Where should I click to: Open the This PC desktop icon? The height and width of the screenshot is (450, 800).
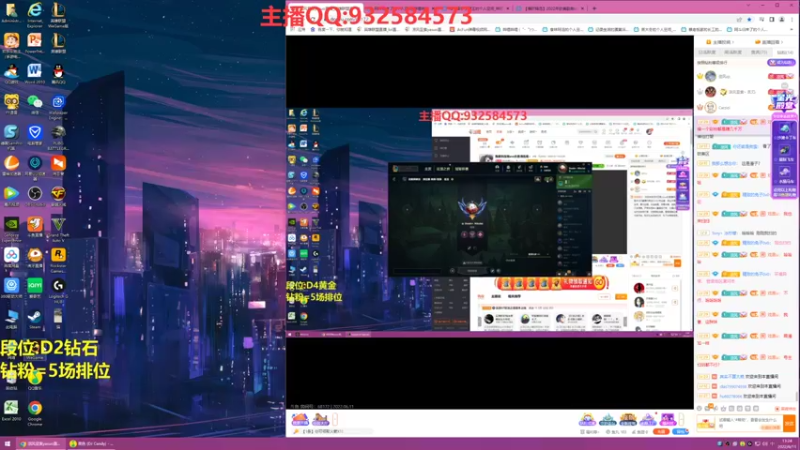point(11,319)
